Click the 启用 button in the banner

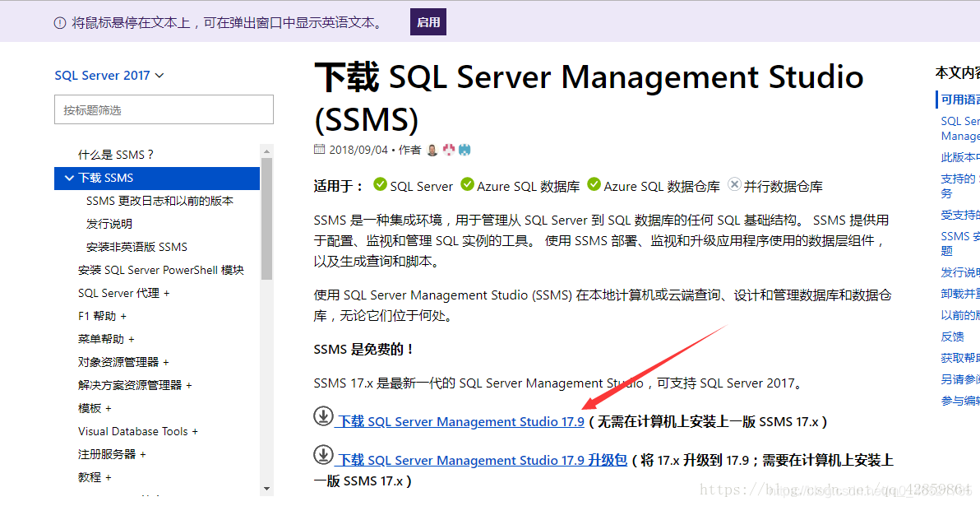428,22
